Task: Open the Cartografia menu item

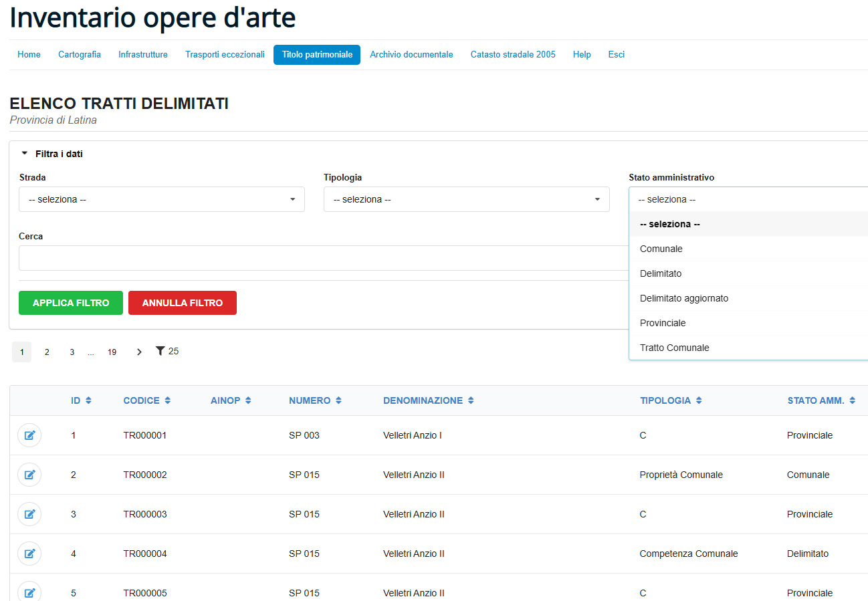Action: 80,55
